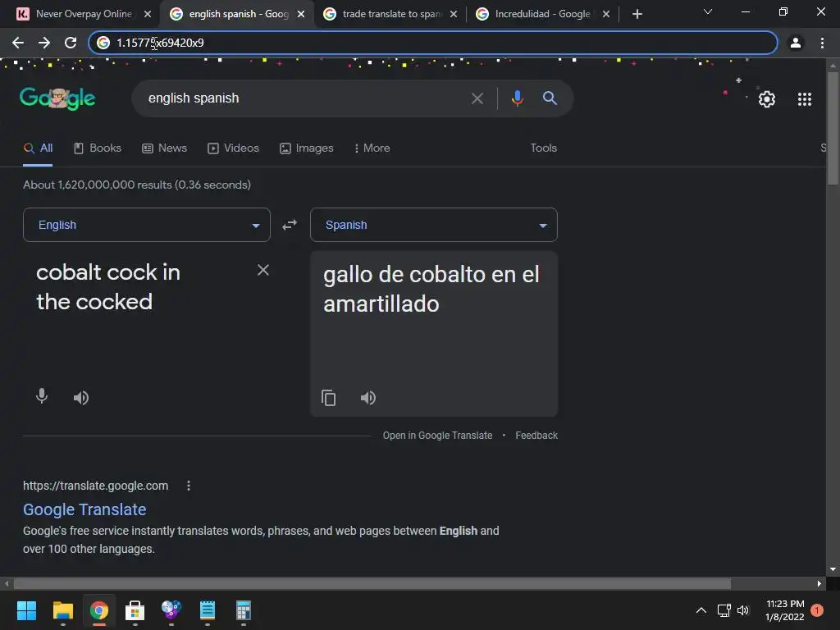The height and width of the screenshot is (630, 840).
Task: Click the browser back arrow
Action: coord(18,43)
